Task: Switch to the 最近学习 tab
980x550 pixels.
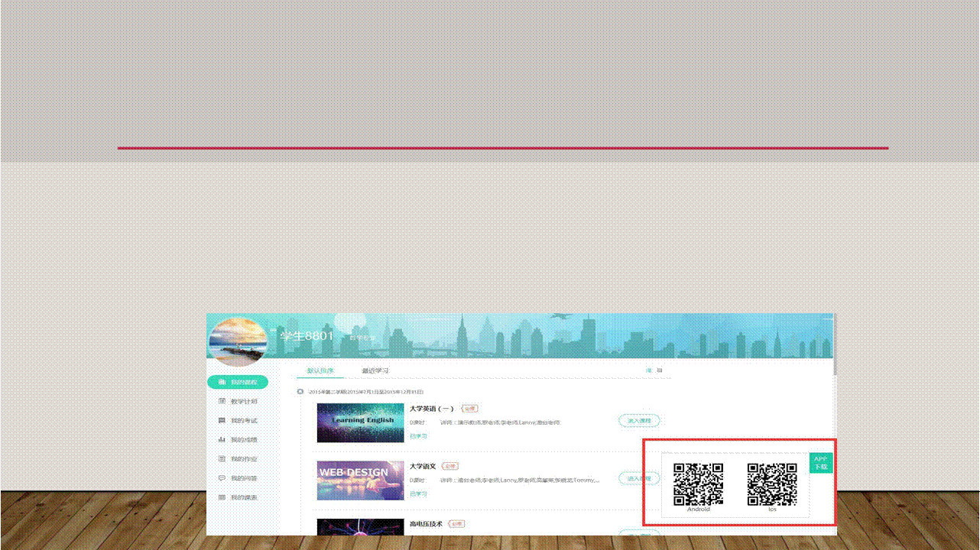Action: click(375, 370)
